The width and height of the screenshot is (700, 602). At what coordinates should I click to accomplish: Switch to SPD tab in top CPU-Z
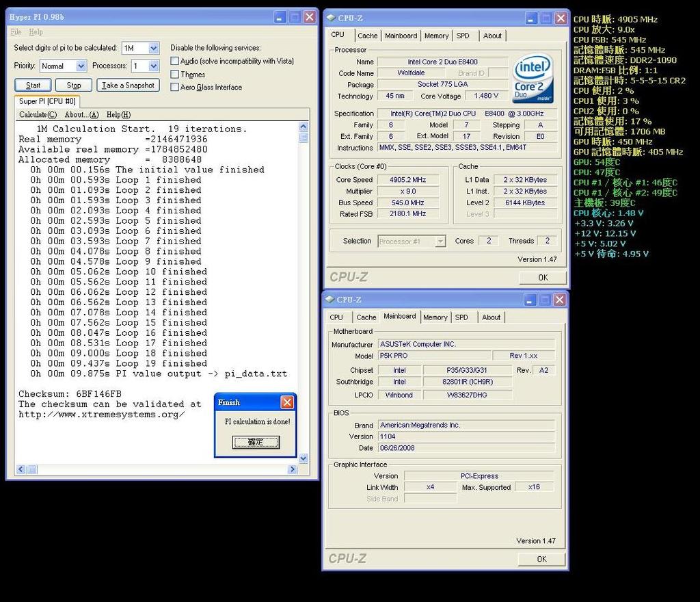(463, 36)
